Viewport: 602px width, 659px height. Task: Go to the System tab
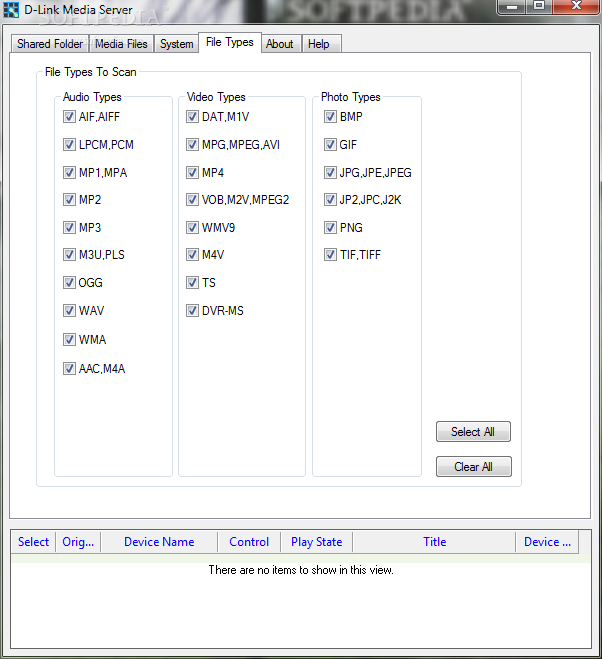[x=177, y=44]
